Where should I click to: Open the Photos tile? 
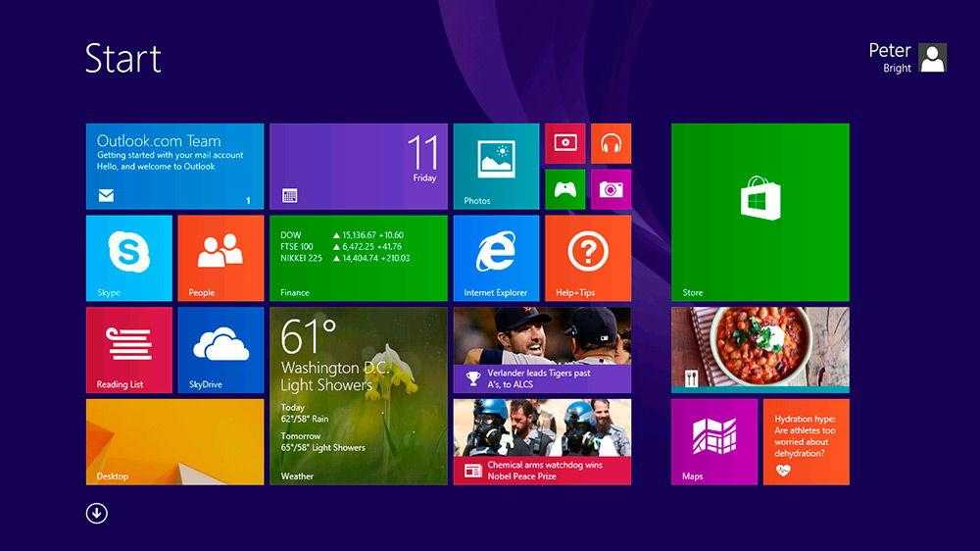click(x=496, y=166)
